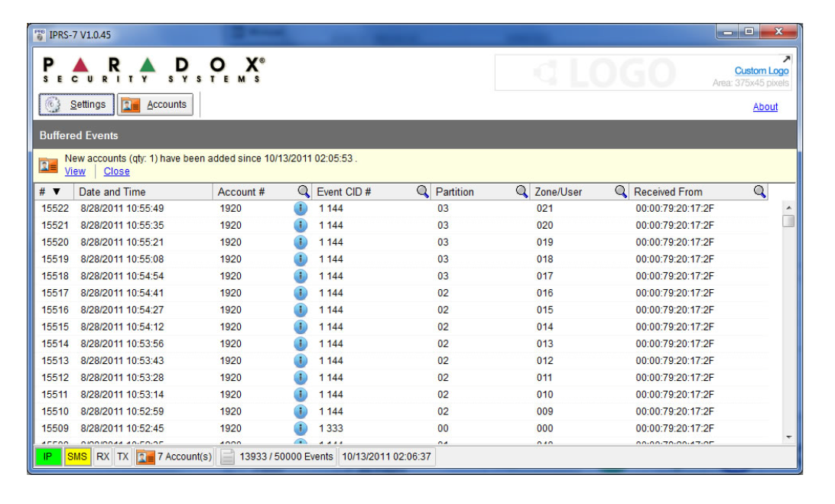Click the Partition column search magnifier
The width and height of the screenshot is (835, 504).
[x=521, y=192]
